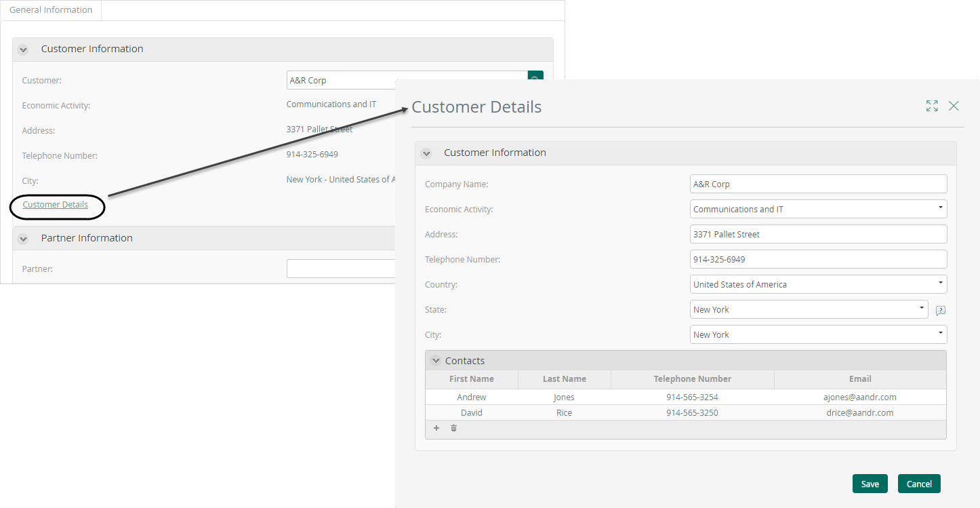Click the Customer: label in background form
This screenshot has height=508, width=980.
click(42, 81)
